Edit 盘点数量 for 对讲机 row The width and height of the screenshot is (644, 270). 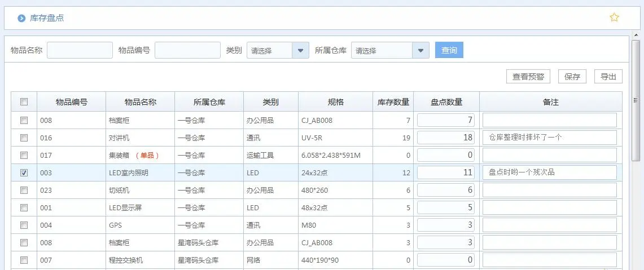446,138
